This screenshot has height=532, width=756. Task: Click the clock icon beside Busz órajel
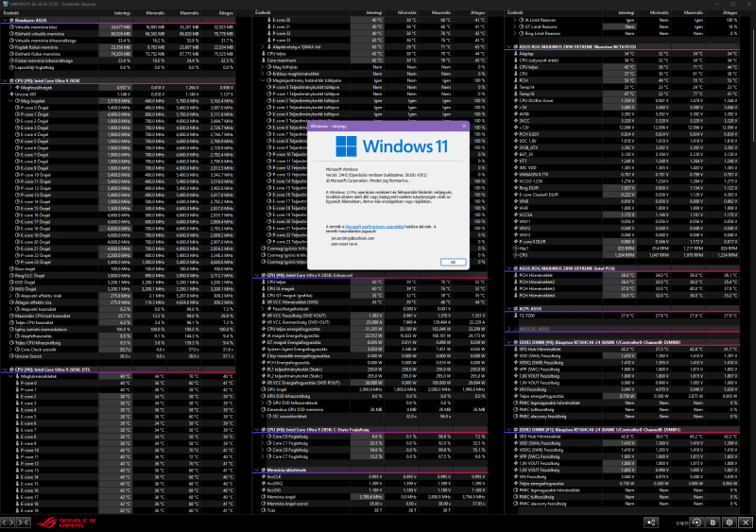tap(11, 268)
